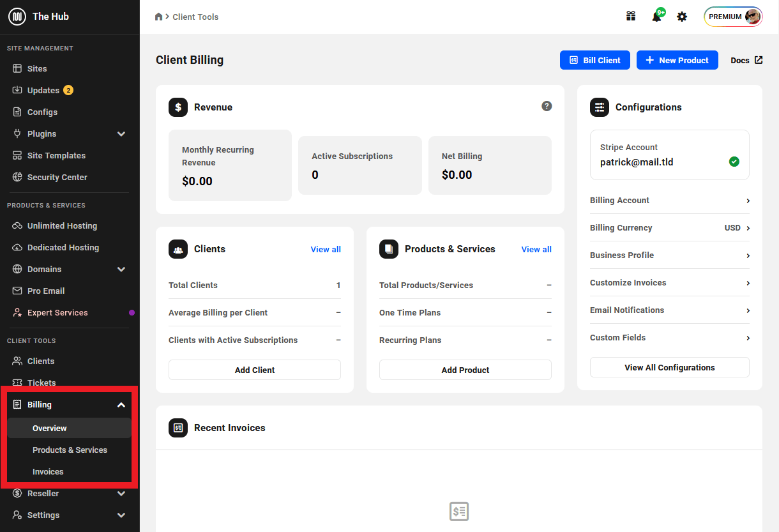The width and height of the screenshot is (779, 532).
Task: Click The Hub logo icon
Action: coord(17,17)
